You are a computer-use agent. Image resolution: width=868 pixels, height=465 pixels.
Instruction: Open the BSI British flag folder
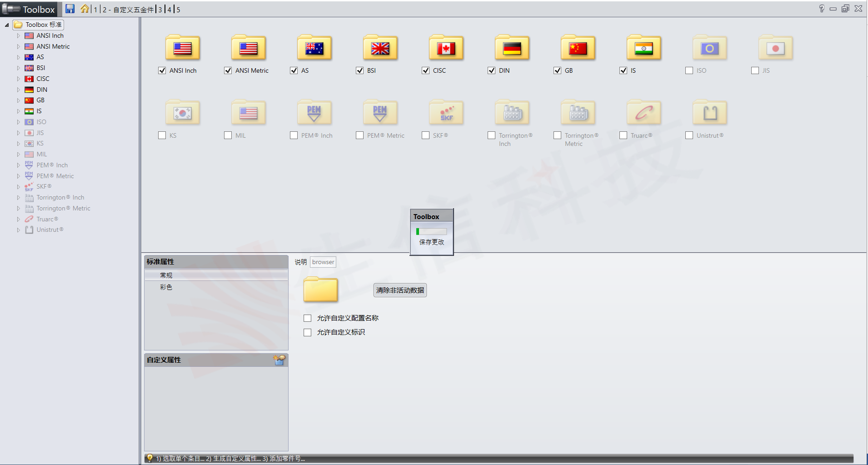tap(380, 48)
